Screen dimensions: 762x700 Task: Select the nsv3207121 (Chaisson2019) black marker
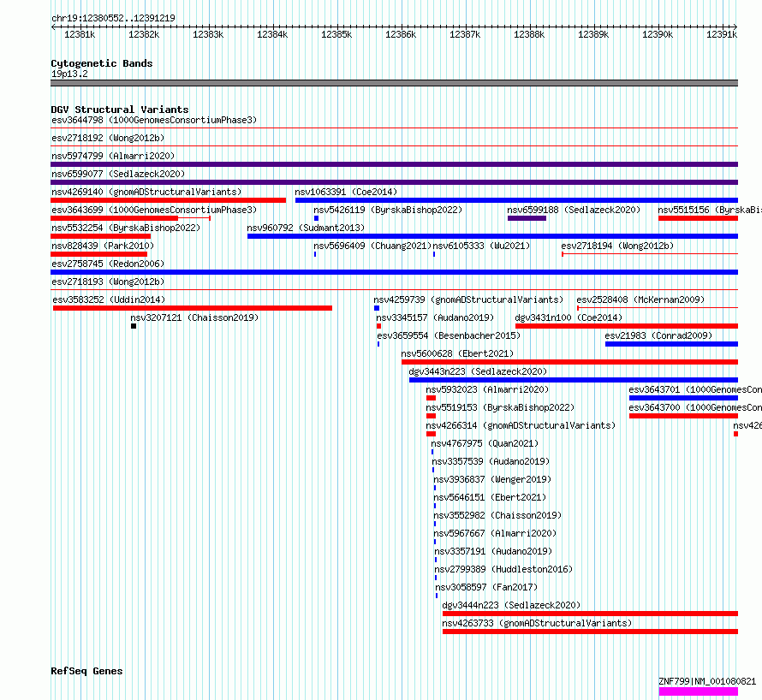(x=134, y=326)
